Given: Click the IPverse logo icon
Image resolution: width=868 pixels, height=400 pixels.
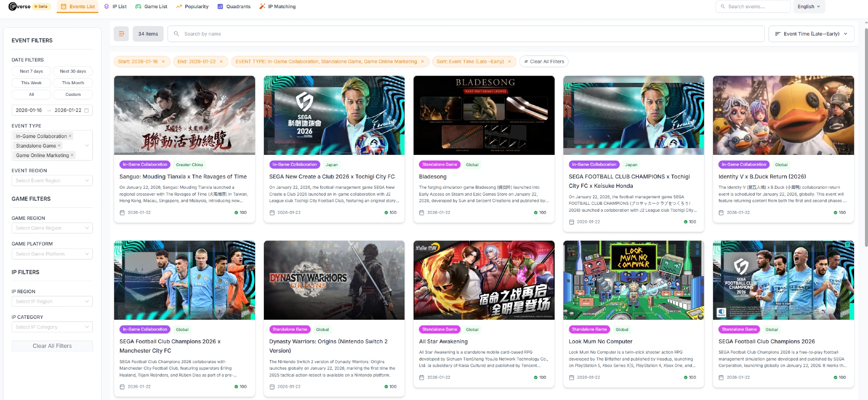Looking at the screenshot, I should 13,7.
